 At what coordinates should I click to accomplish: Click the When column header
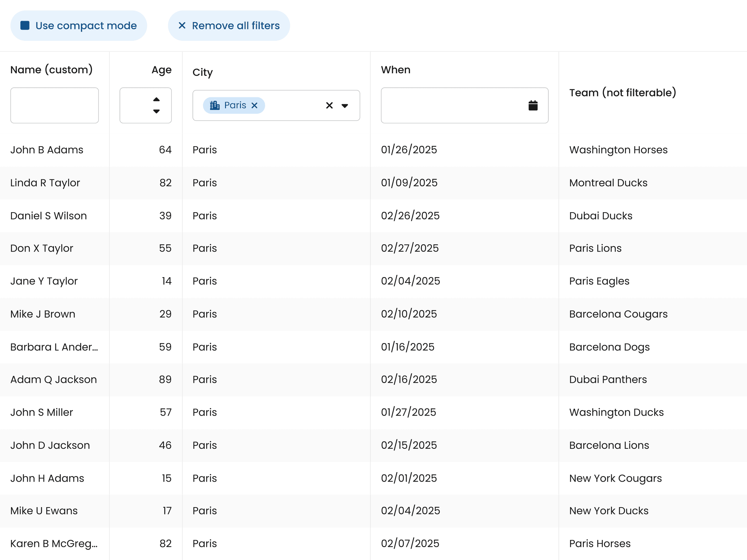pyautogui.click(x=396, y=70)
